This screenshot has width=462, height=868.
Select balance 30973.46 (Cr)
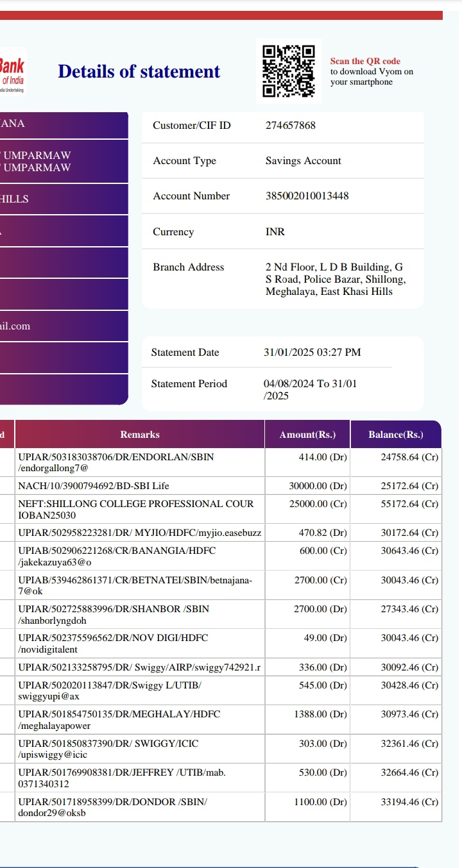(409, 714)
